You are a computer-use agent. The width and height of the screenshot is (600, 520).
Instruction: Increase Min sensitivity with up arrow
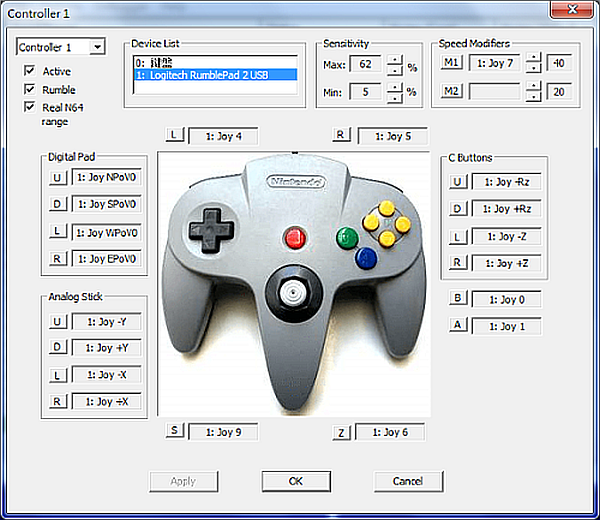(x=395, y=88)
